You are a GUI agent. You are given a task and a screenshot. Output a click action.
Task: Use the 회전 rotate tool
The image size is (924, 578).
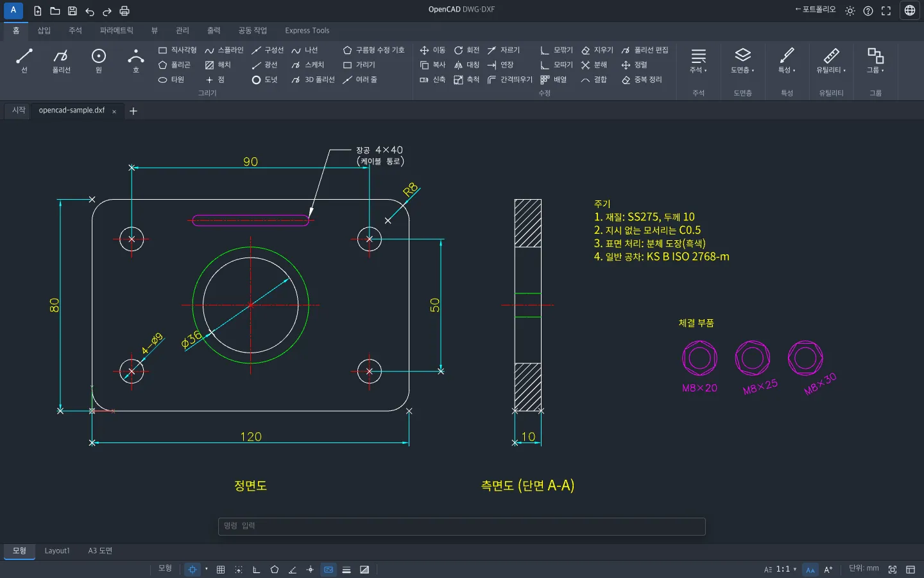coord(466,50)
